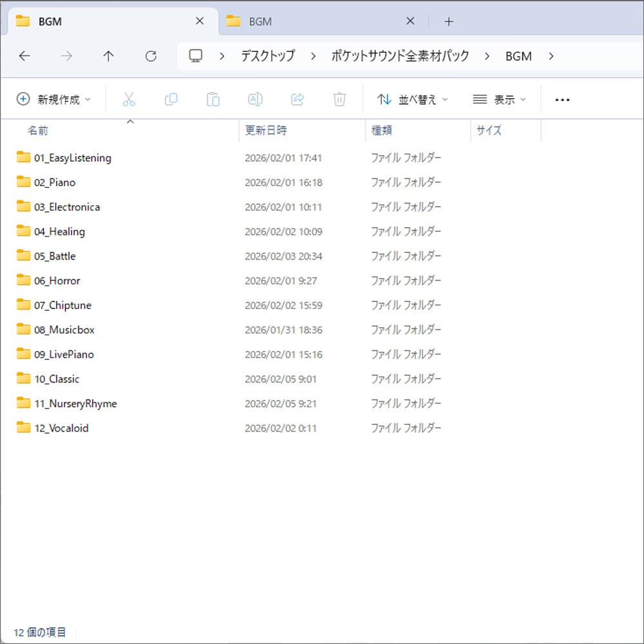Click the Share icon in the toolbar
The image size is (644, 644).
297,99
